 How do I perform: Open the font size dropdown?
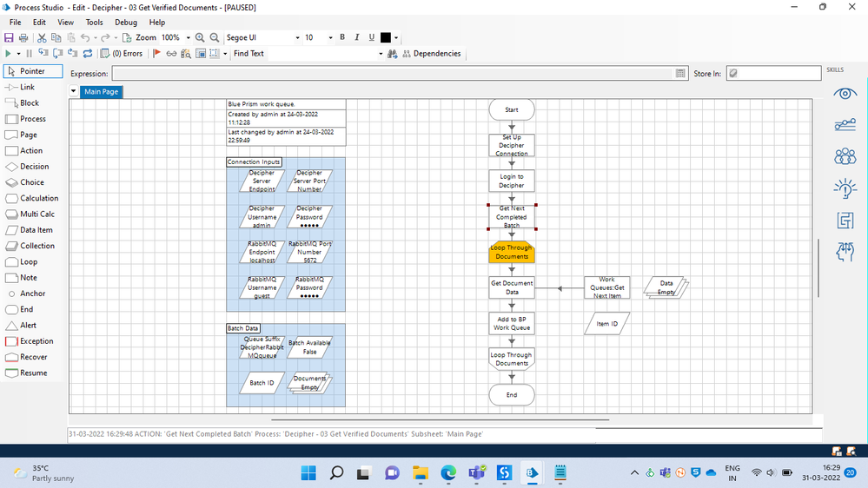tap(330, 38)
